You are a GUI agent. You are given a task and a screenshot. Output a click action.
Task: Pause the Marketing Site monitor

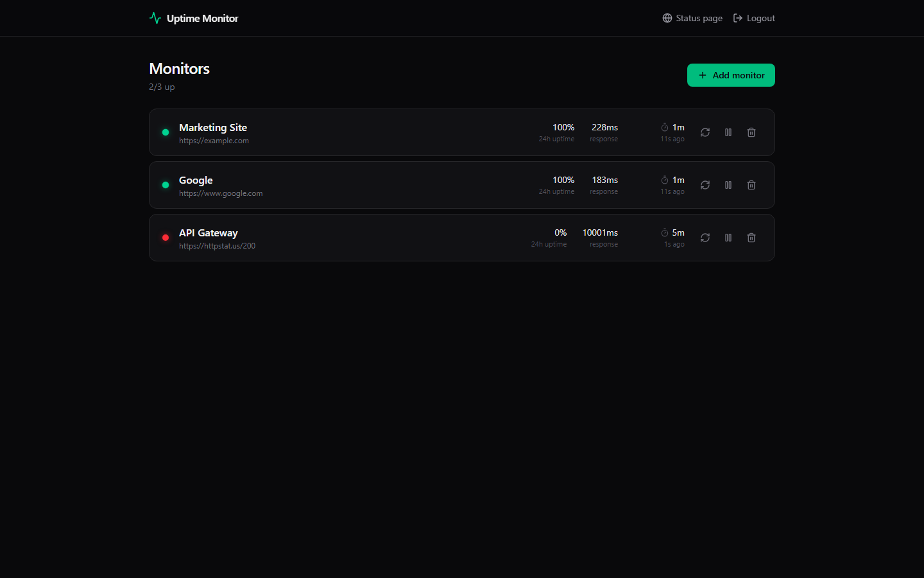click(x=728, y=132)
